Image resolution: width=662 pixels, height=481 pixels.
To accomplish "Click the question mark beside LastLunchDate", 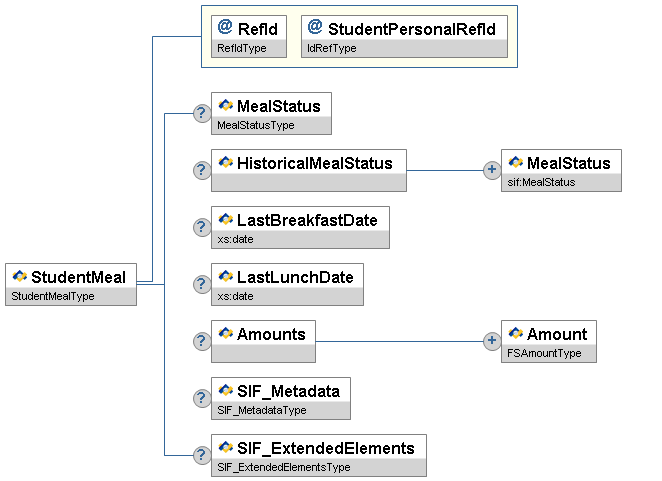I will (x=200, y=284).
